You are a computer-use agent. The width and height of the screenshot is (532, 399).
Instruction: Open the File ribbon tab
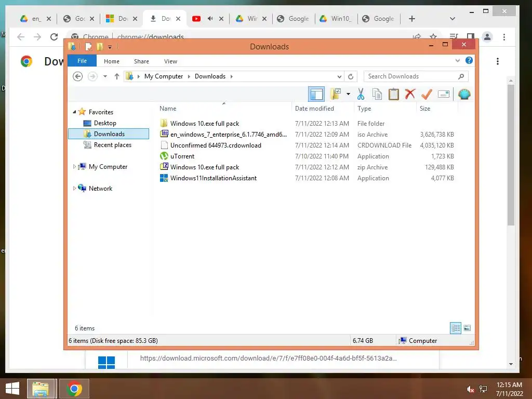tap(82, 61)
